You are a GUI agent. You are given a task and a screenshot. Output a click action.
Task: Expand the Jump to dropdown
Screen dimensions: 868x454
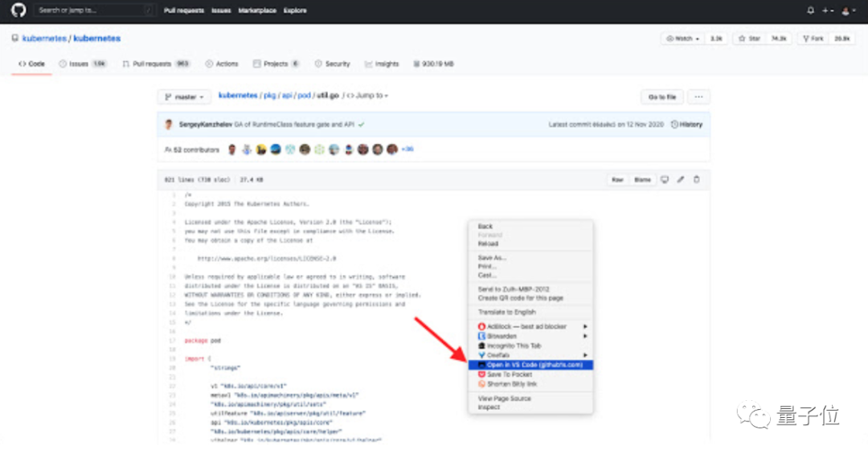pos(367,96)
